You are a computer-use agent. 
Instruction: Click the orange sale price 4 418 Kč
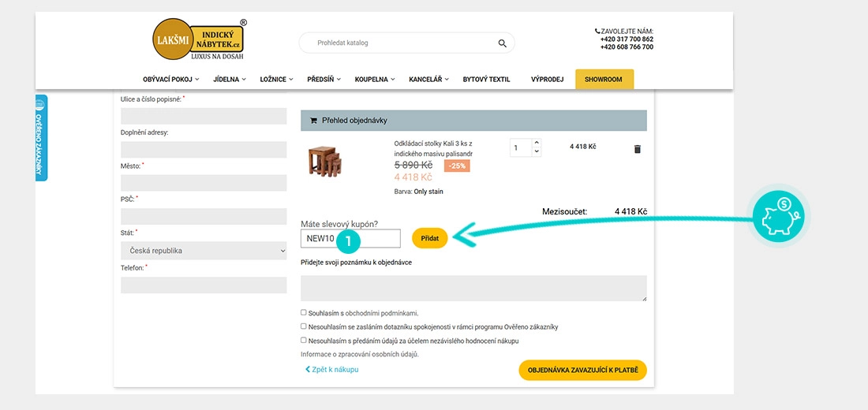point(413,177)
